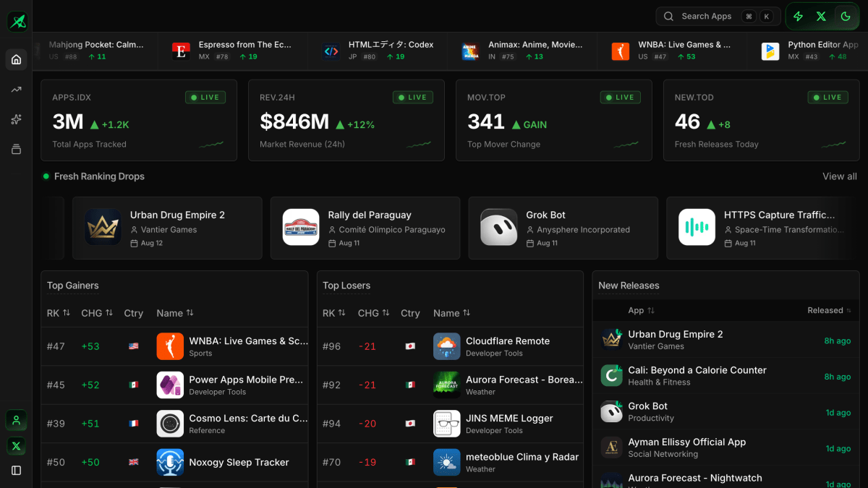Click LIVE badge on APPS.IDX card
The height and width of the screenshot is (488, 868).
click(205, 97)
